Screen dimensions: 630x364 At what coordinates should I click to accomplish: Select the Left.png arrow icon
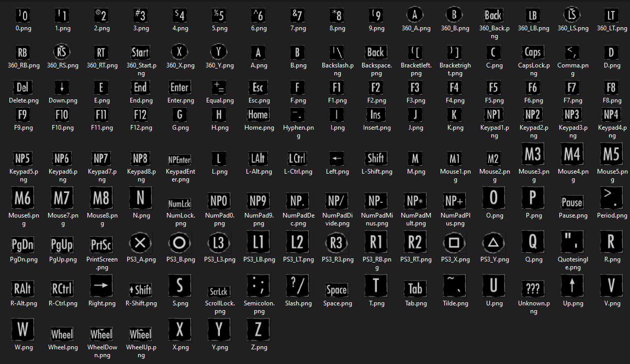tap(337, 158)
